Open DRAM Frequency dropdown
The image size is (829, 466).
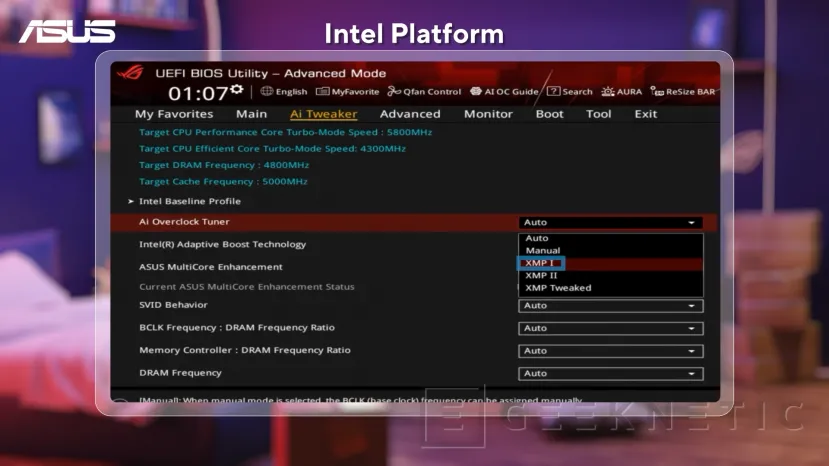[611, 373]
